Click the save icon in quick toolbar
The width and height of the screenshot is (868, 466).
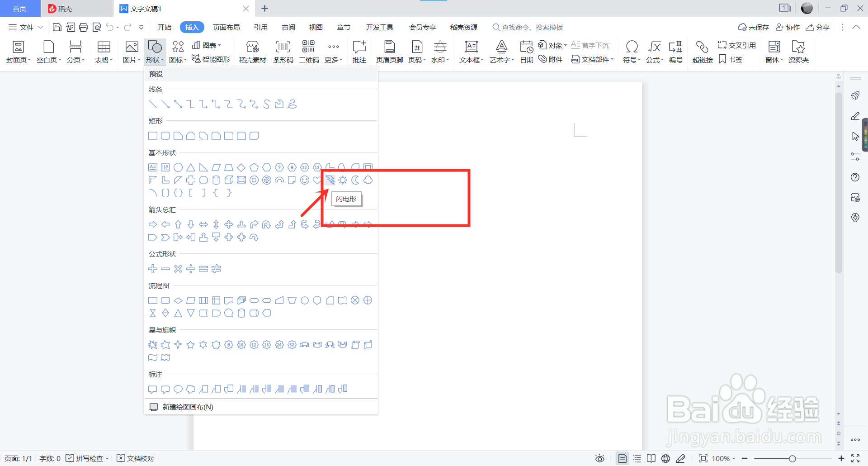click(57, 27)
